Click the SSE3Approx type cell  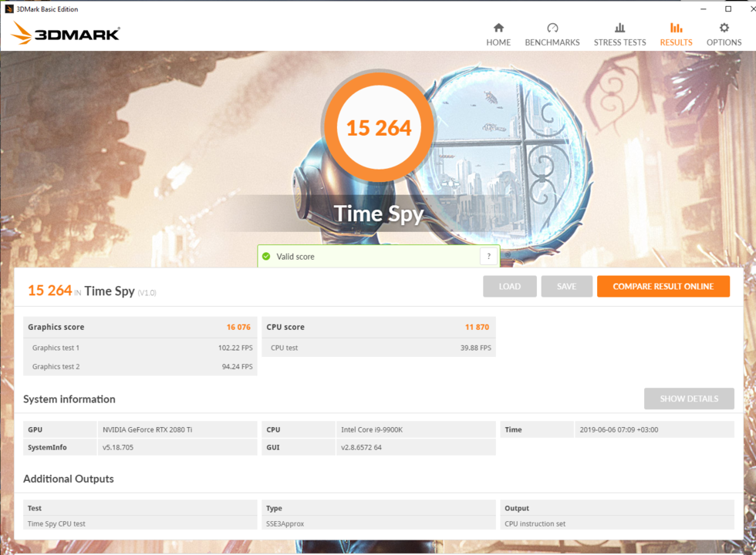(379, 523)
